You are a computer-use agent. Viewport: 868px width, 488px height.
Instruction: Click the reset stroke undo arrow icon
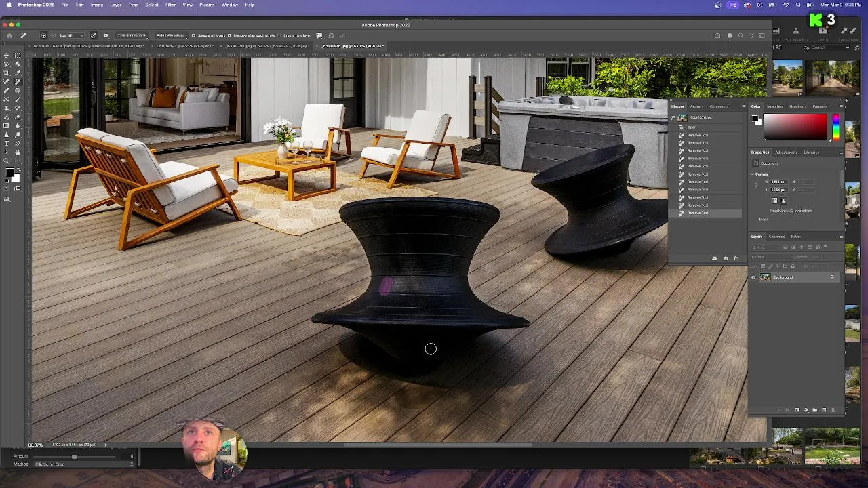(x=331, y=35)
